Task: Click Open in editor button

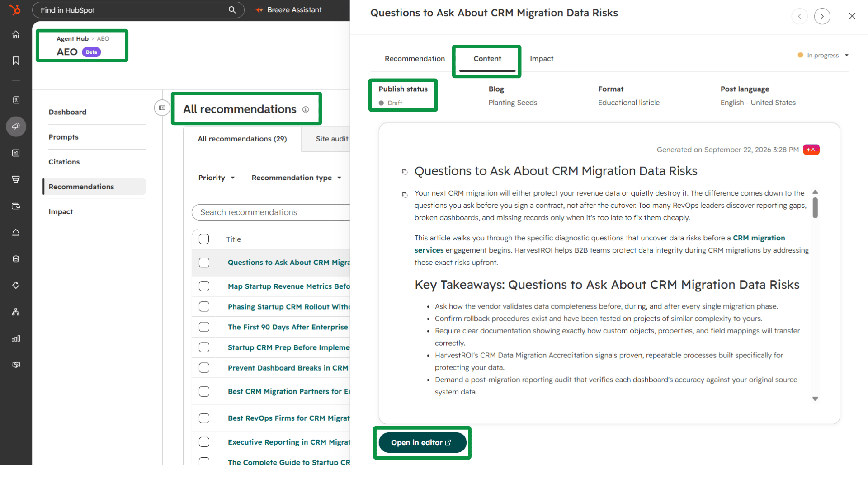Action: (x=422, y=442)
